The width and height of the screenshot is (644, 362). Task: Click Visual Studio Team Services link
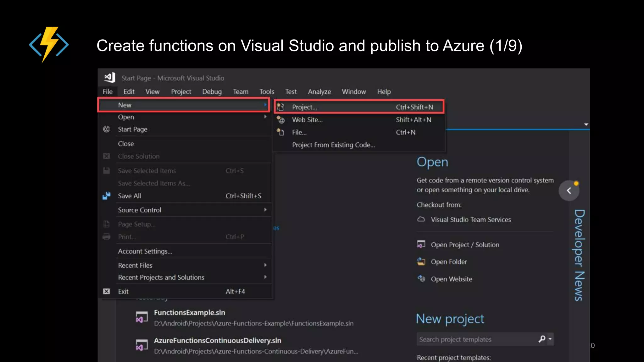pos(471,219)
